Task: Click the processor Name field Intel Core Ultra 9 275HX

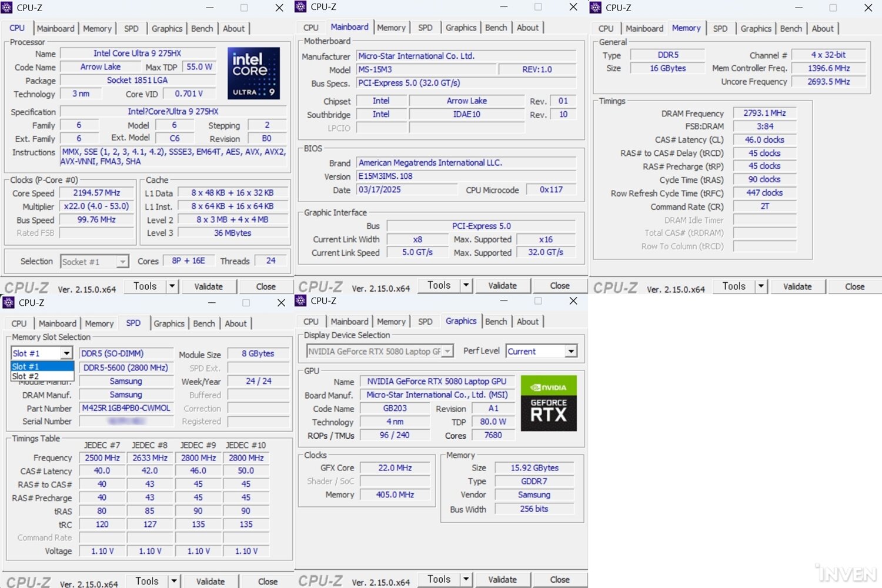Action: [x=137, y=54]
